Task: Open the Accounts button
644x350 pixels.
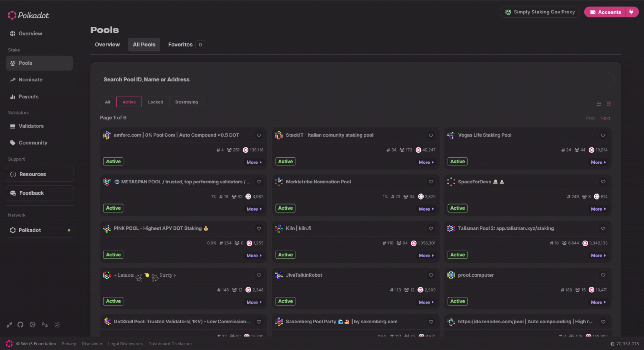Action: point(605,12)
